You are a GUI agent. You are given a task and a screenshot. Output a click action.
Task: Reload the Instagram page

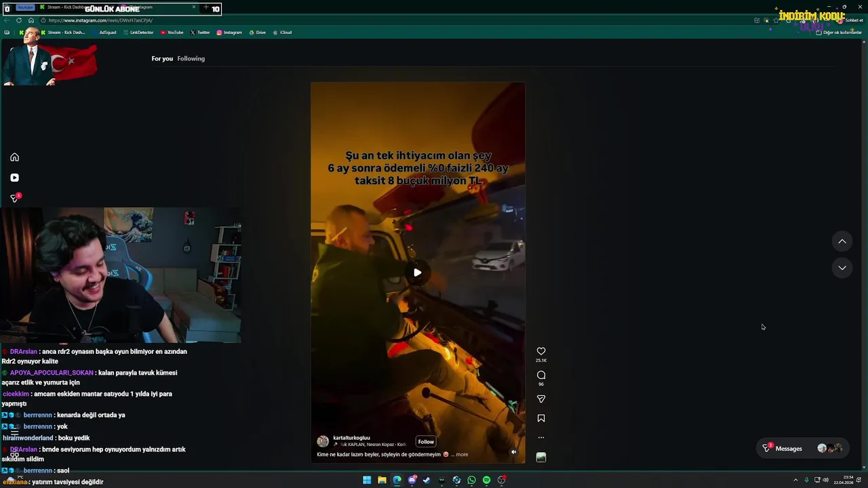coord(19,20)
